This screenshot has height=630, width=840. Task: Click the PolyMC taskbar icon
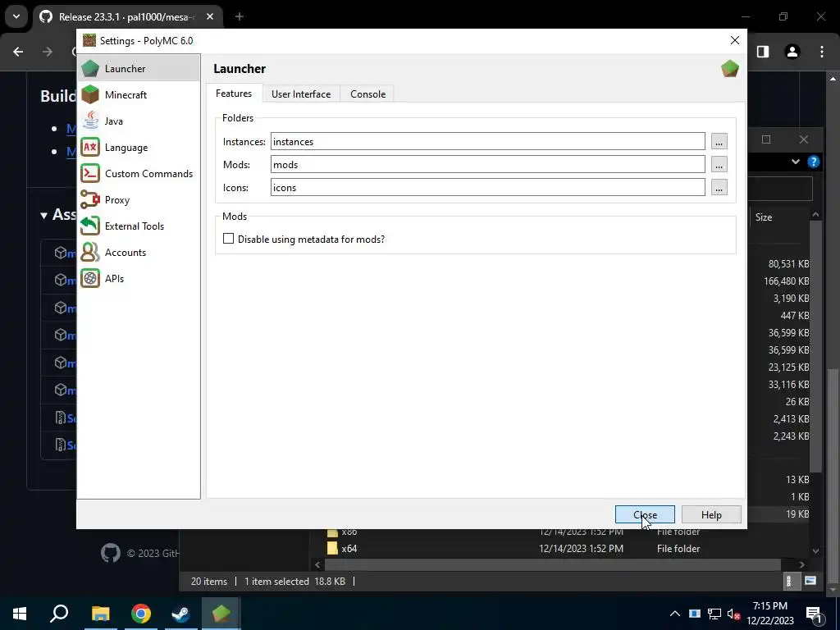(221, 614)
